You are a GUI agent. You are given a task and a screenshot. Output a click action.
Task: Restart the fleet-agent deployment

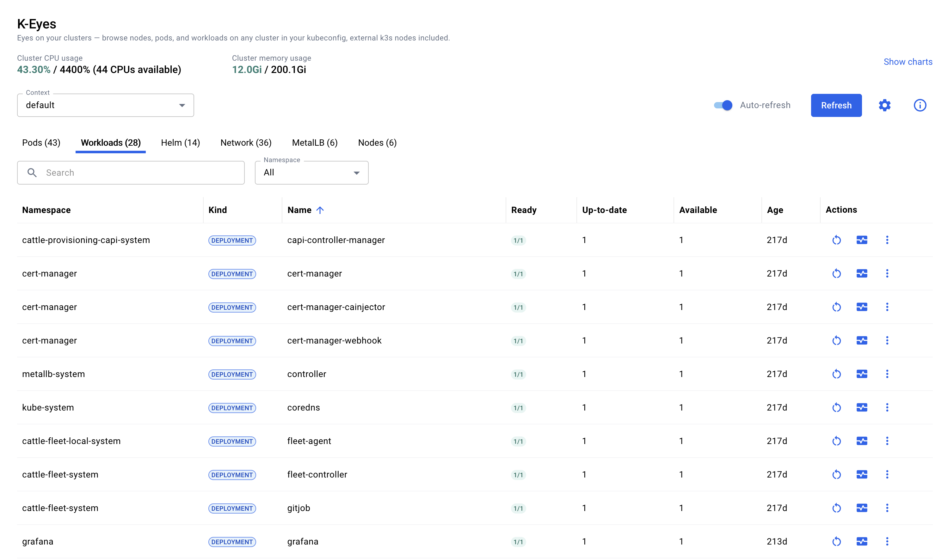click(836, 441)
